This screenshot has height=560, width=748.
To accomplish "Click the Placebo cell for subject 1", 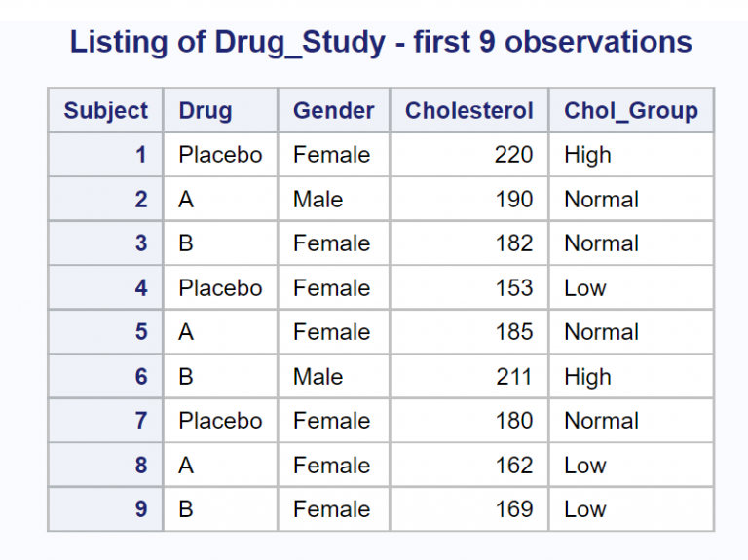I will pyautogui.click(x=220, y=155).
